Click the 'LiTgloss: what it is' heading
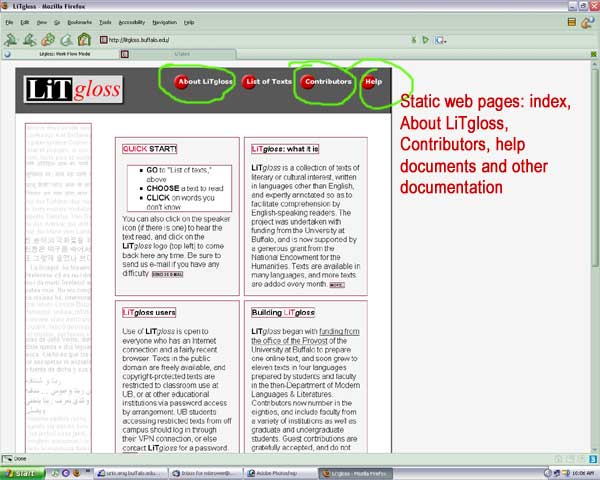 (x=285, y=149)
